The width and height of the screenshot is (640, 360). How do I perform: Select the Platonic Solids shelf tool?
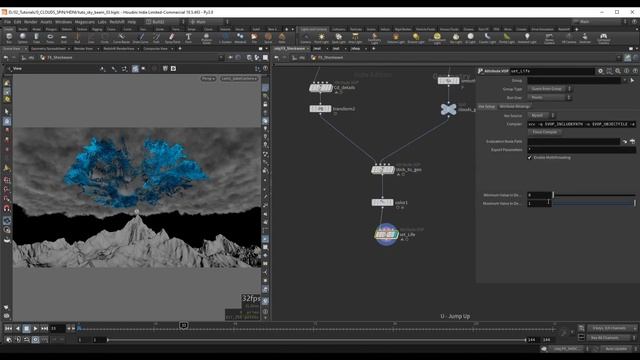[207, 38]
